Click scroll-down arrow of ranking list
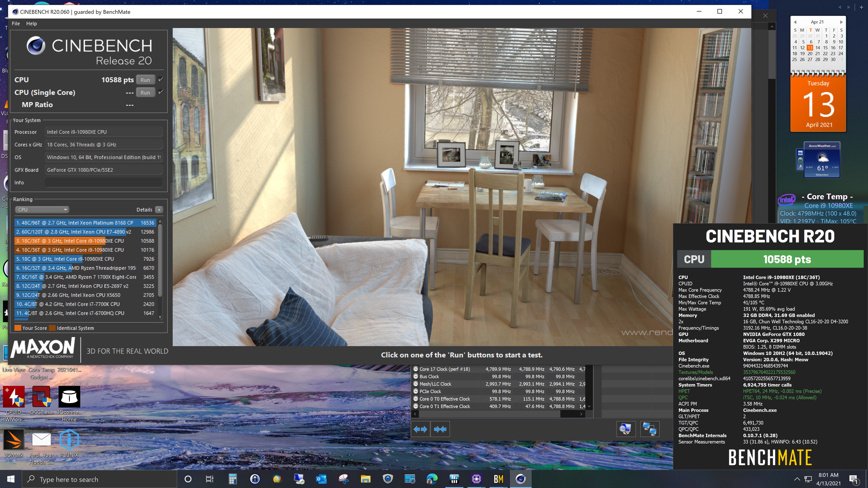868x488 pixels. pyautogui.click(x=160, y=317)
